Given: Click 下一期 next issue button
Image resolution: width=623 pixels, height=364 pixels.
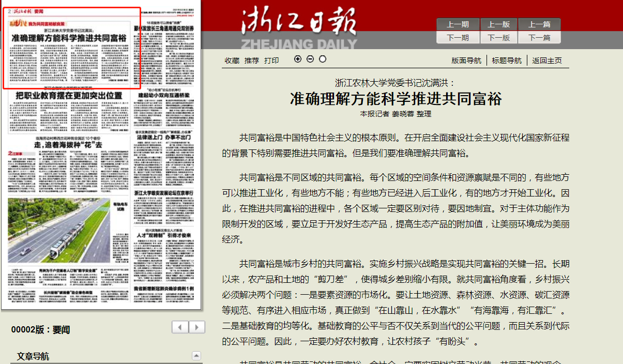Looking at the screenshot, I should pyautogui.click(x=458, y=38).
